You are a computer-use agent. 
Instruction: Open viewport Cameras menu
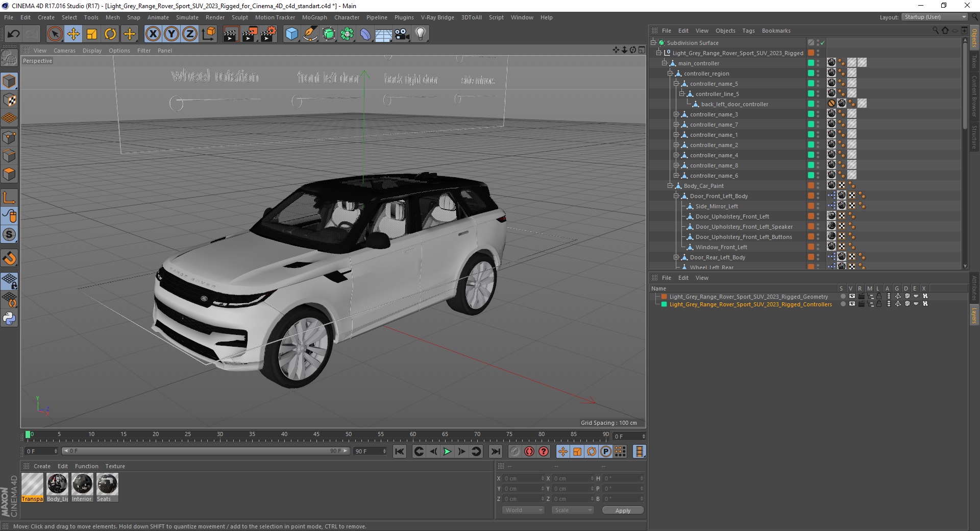pos(64,51)
